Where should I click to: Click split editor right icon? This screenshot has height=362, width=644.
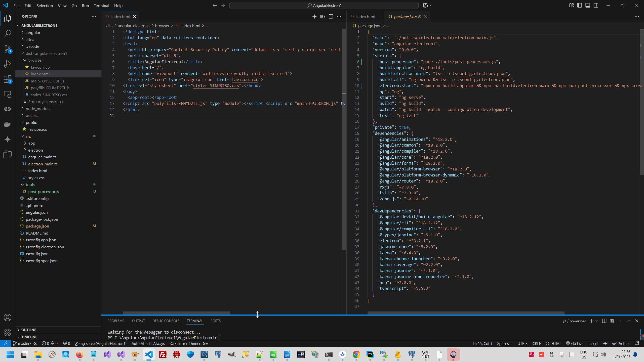click(331, 17)
